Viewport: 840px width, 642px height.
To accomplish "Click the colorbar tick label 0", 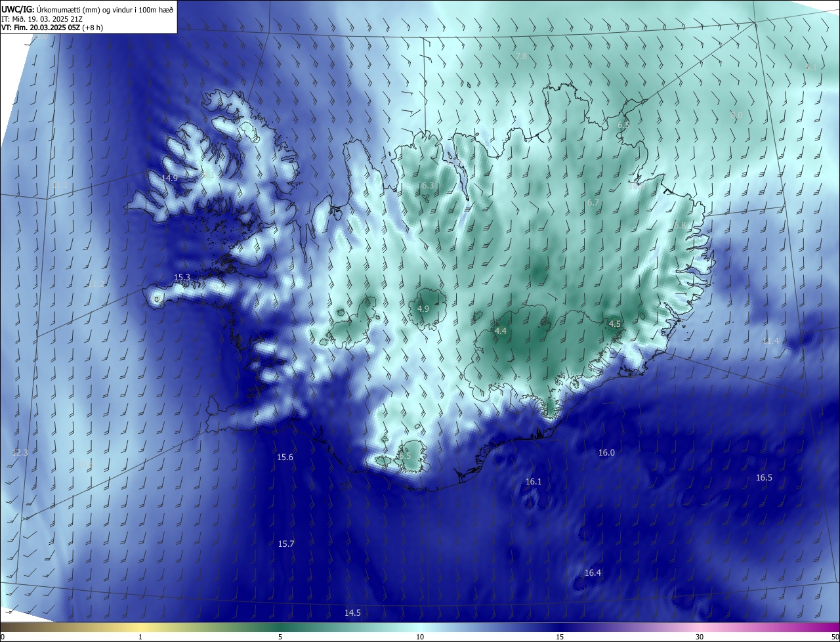I will click(x=3, y=637).
